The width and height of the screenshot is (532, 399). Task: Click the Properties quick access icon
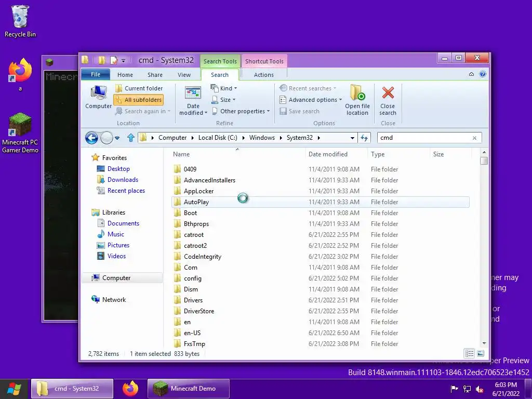(x=114, y=60)
